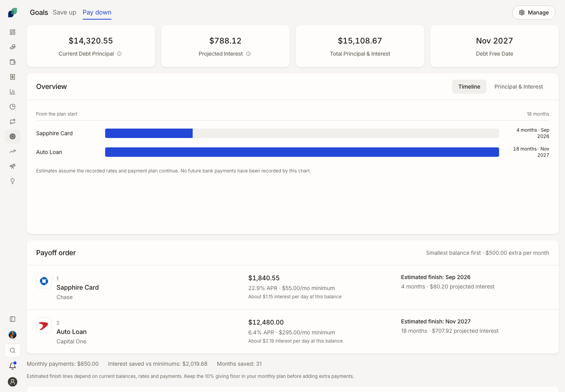Open the user profile icon at bottom
565x392 pixels.
click(13, 382)
